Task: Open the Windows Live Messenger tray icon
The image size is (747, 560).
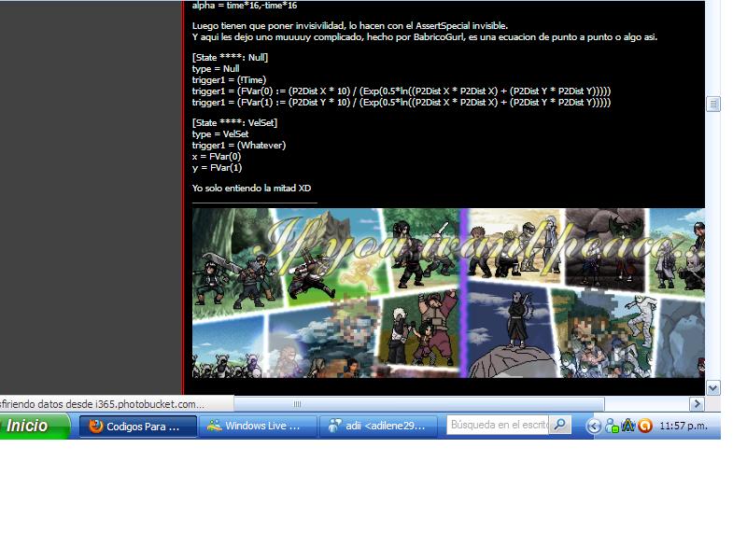Action: point(612,426)
